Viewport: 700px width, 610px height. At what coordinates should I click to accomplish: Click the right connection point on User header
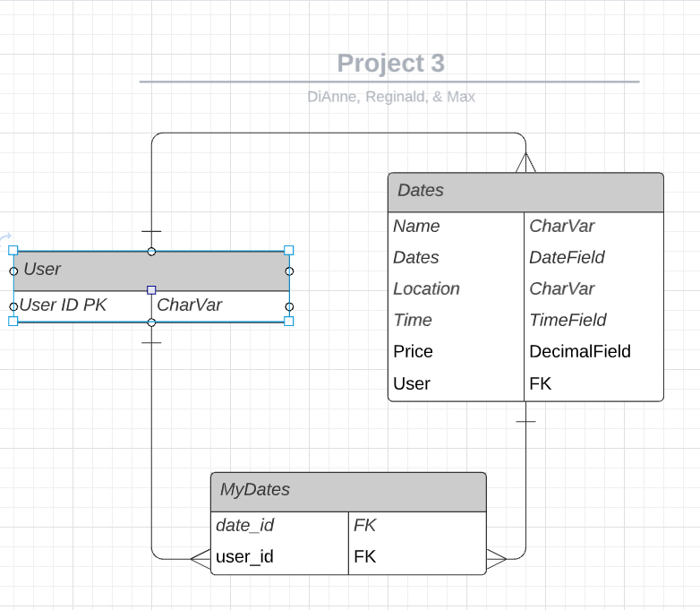click(x=289, y=271)
